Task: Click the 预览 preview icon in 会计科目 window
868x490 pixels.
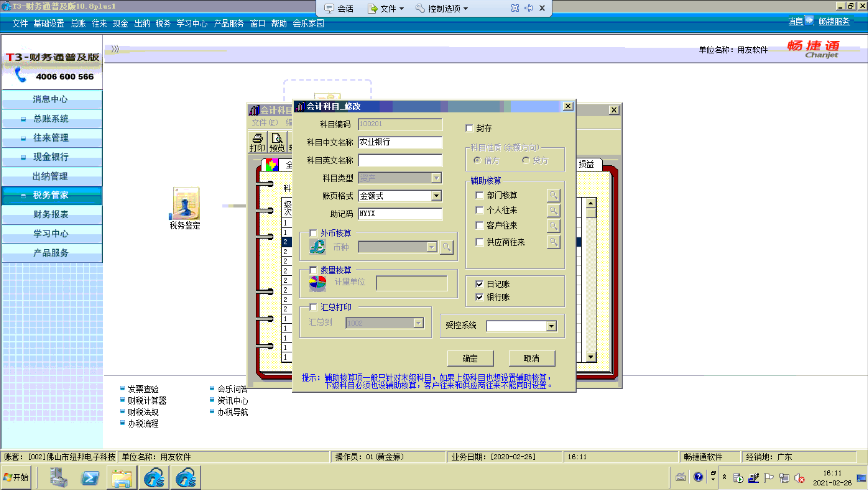Action: [277, 142]
